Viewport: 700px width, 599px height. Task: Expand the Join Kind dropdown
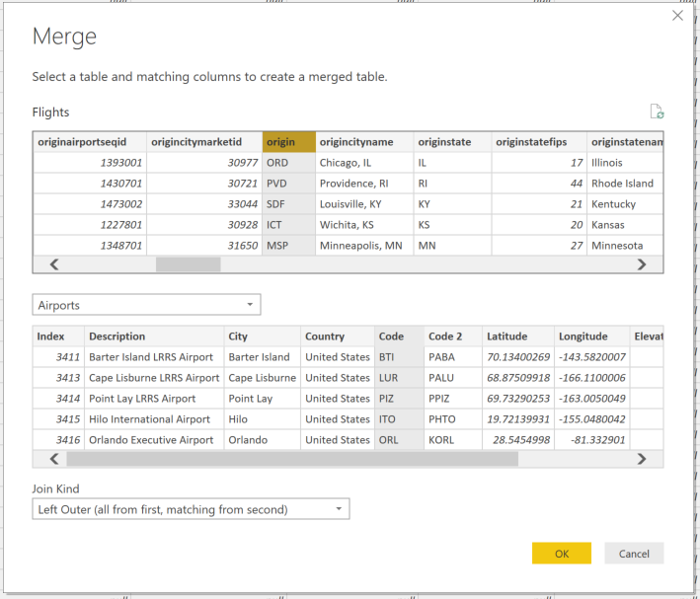tap(191, 509)
